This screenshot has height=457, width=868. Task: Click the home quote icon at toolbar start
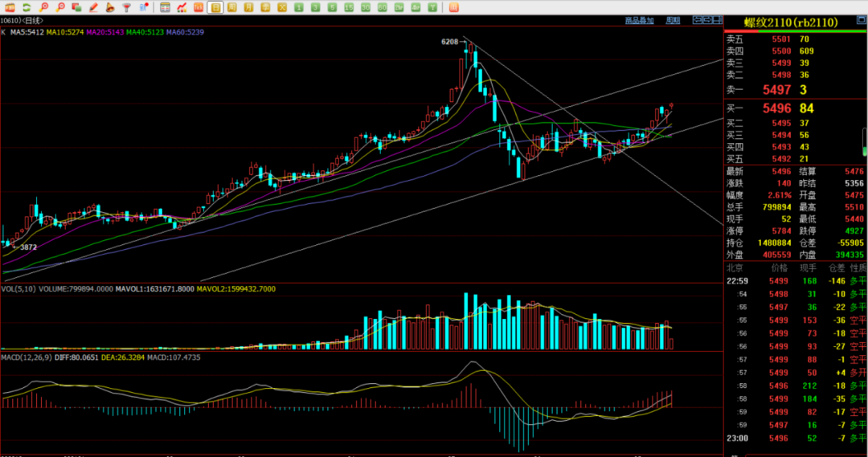10,7
